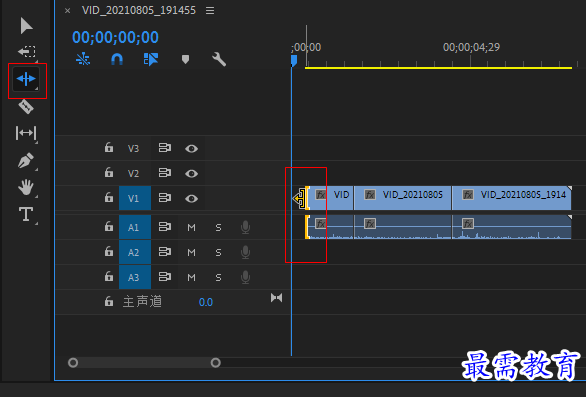Toggle sync lock on A3

click(164, 277)
